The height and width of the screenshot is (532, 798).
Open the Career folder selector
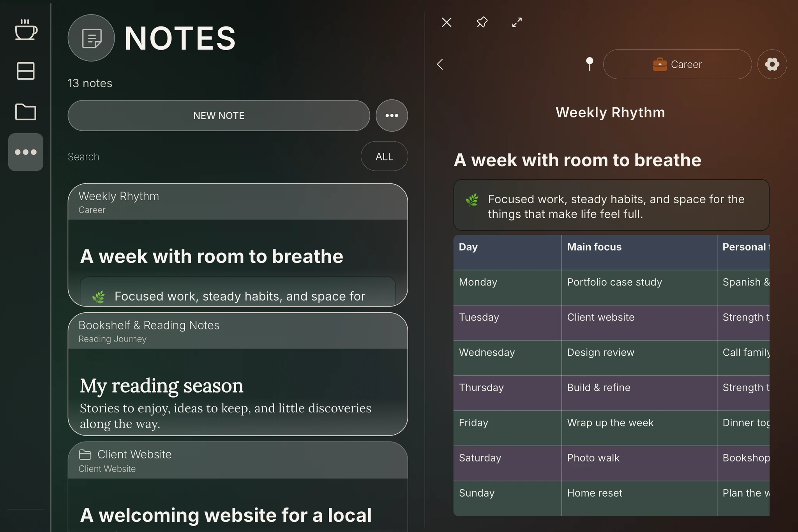(677, 64)
